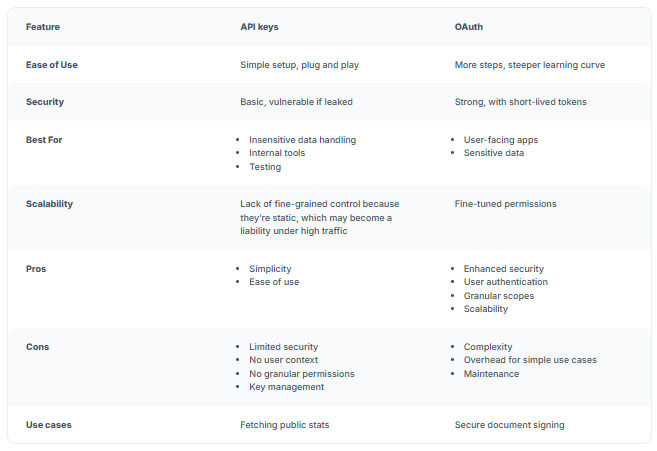Select the Security row label
This screenshot has height=451, width=657.
point(44,102)
